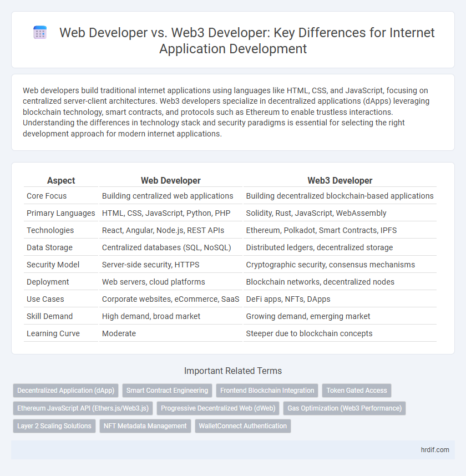
Task: Select the Primary Languages row label
Action: click(60, 213)
